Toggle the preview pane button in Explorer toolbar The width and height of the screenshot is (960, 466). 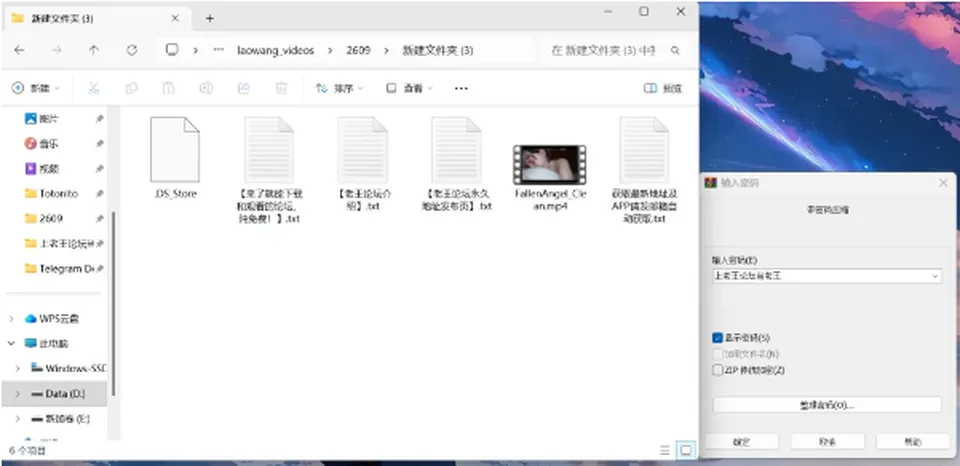click(x=663, y=88)
